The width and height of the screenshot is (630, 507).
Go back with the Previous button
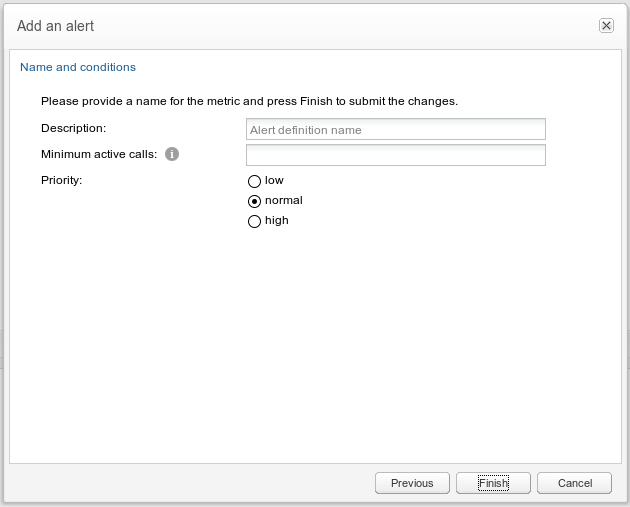[412, 483]
